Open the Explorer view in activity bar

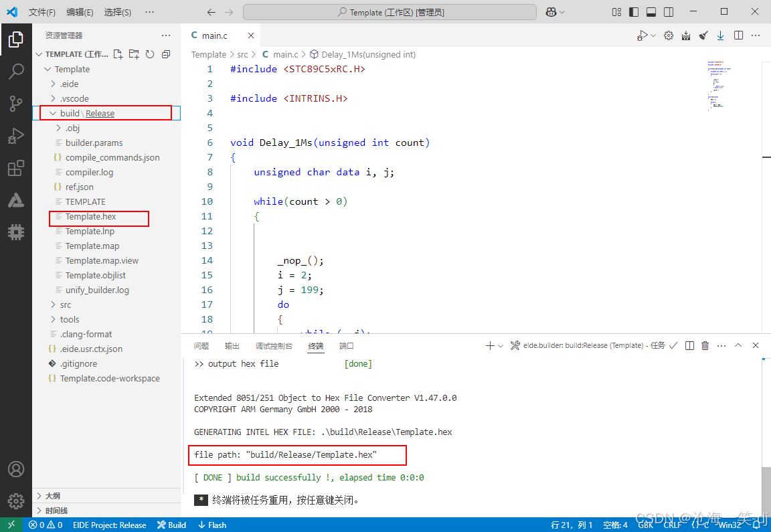[16, 39]
